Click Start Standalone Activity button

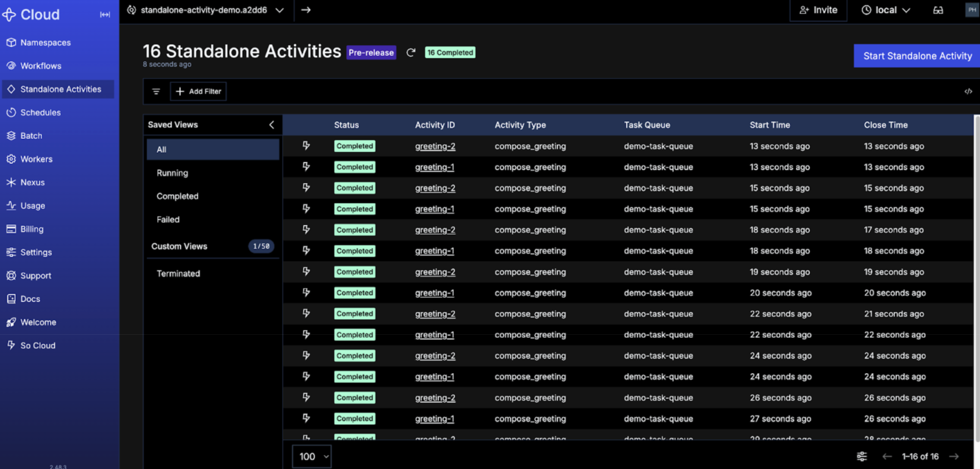pyautogui.click(x=917, y=56)
